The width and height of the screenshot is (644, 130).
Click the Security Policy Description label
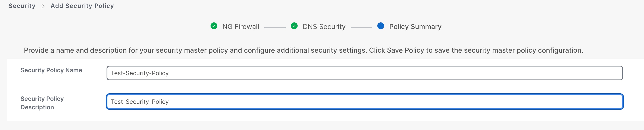coord(42,103)
